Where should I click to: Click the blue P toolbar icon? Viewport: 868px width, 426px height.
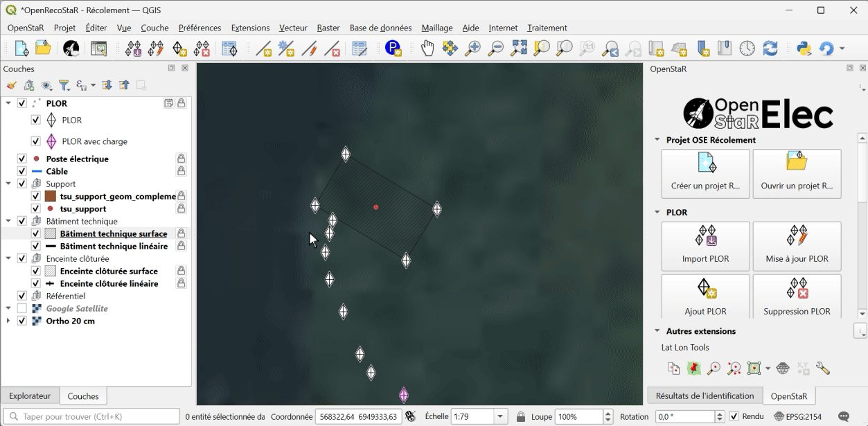tap(393, 48)
